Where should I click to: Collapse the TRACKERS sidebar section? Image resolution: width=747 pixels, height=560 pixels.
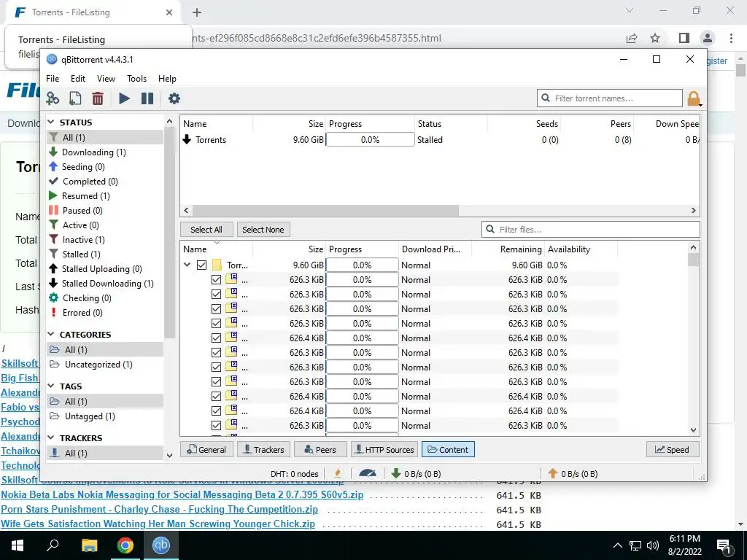(51, 438)
